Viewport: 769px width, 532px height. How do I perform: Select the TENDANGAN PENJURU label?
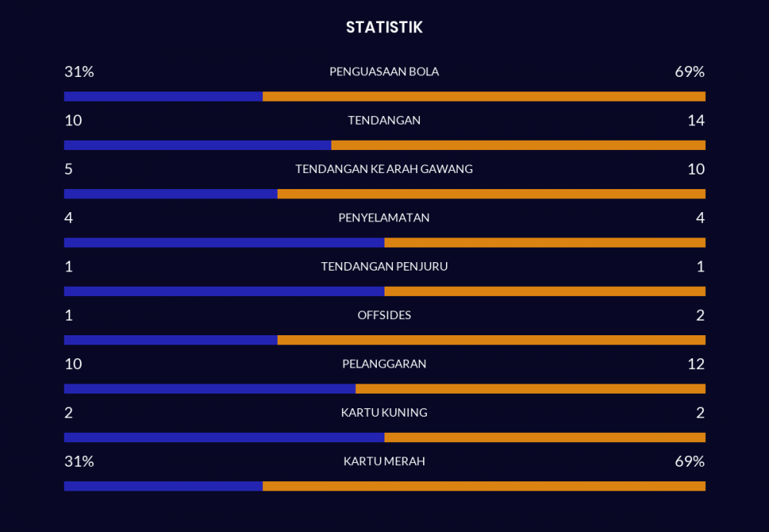coord(384,267)
